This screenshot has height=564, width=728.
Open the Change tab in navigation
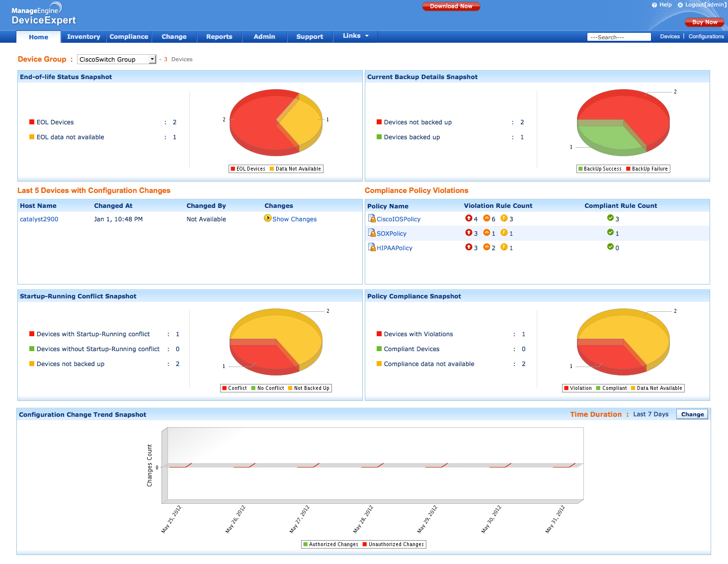point(174,37)
